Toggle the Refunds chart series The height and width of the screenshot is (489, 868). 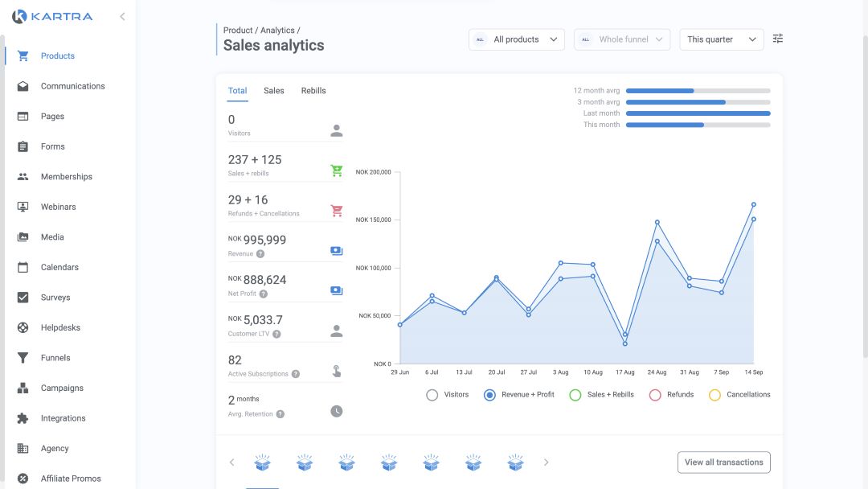point(655,395)
